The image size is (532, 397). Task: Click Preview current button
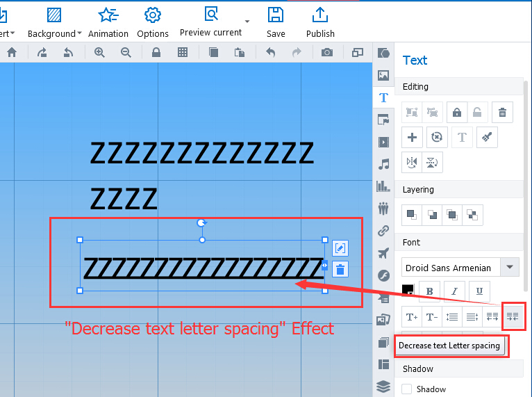click(x=210, y=22)
